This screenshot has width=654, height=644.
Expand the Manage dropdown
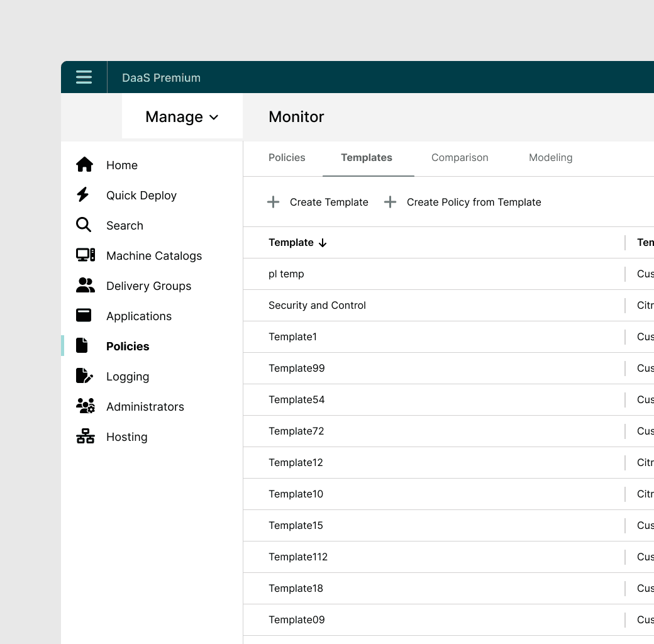(182, 117)
